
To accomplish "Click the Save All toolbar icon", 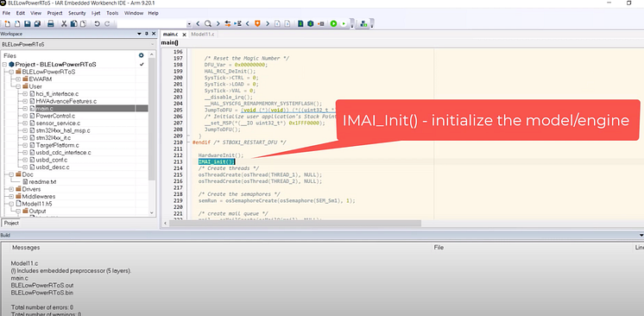I will tap(37, 24).
